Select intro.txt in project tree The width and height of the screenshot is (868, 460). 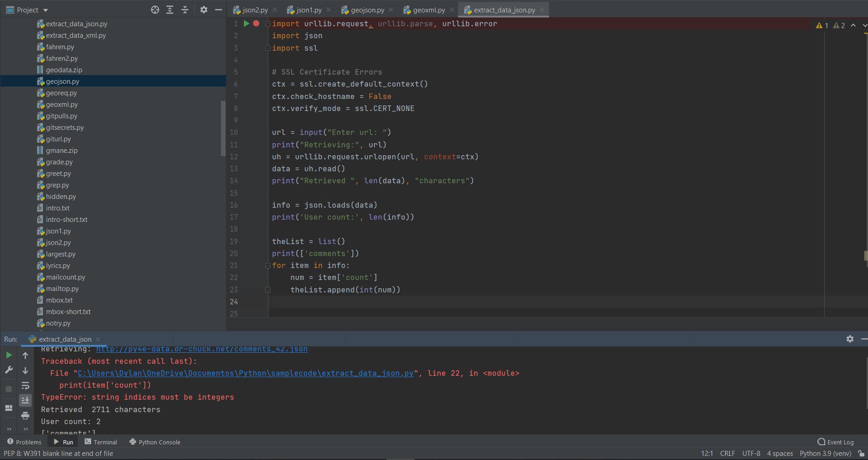tap(58, 208)
